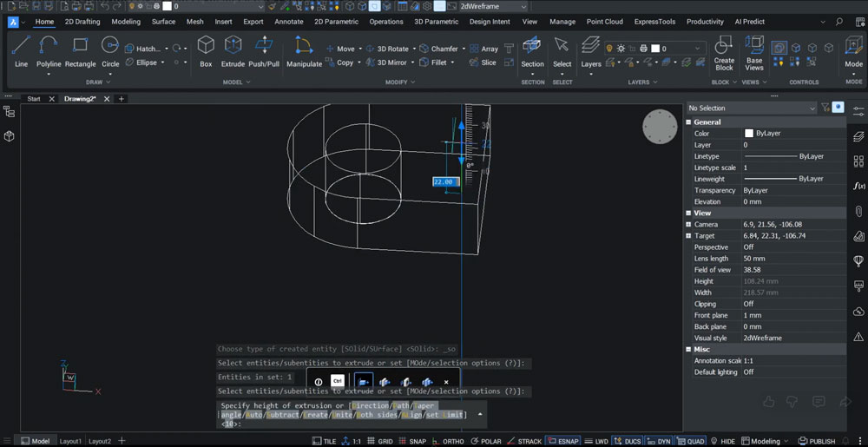Toggle ORTHO mode
The image size is (868, 447).
point(449,442)
